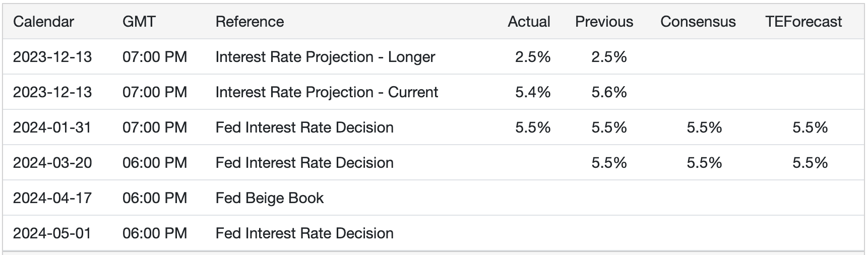Screen dimensions: 868x255
Task: Click the 5.6% Previous value
Action: (609, 92)
